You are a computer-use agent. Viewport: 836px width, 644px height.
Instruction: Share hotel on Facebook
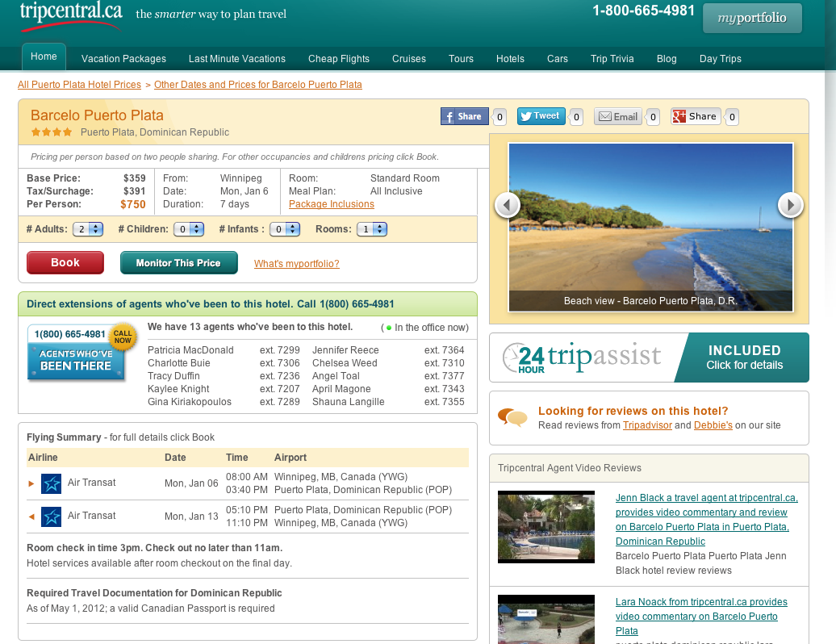click(464, 116)
